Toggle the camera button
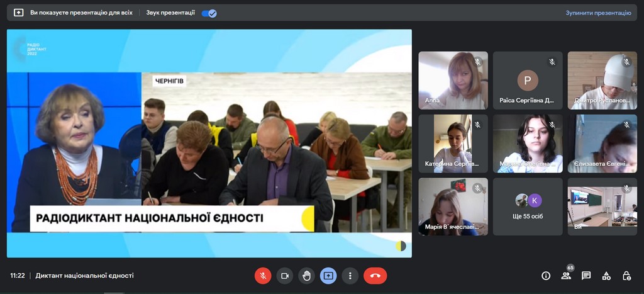 [x=284, y=276]
